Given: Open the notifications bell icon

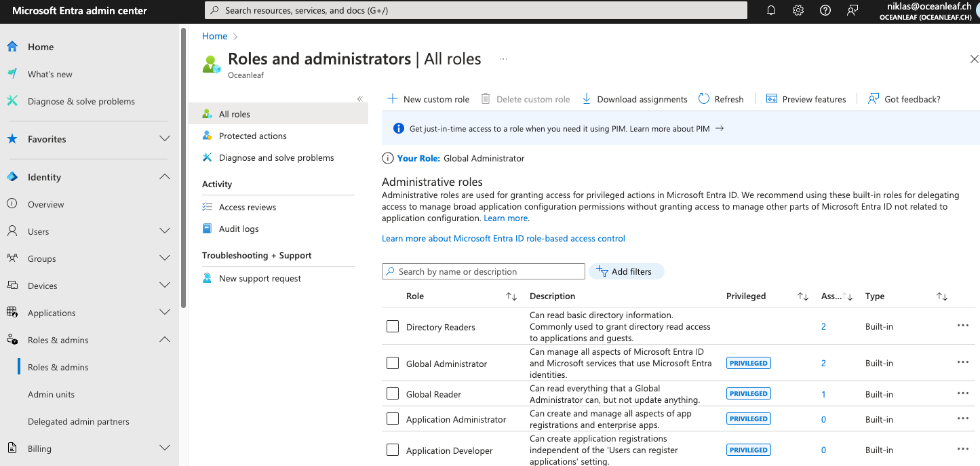Looking at the screenshot, I should (x=771, y=10).
